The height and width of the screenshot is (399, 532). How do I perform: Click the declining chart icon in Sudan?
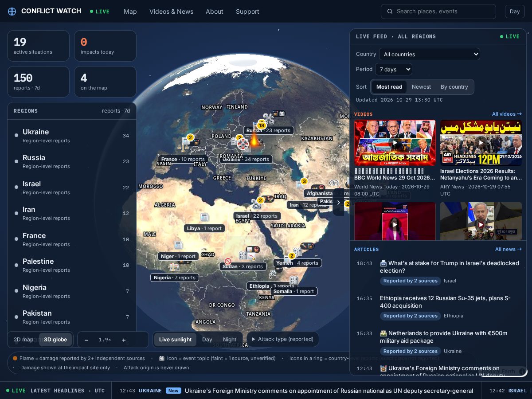click(251, 256)
